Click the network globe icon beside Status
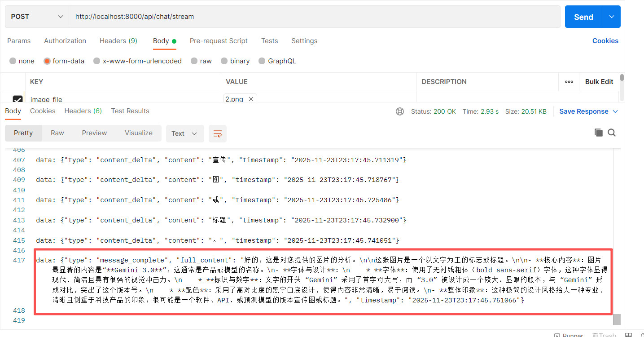This screenshot has height=337, width=644. pos(400,111)
